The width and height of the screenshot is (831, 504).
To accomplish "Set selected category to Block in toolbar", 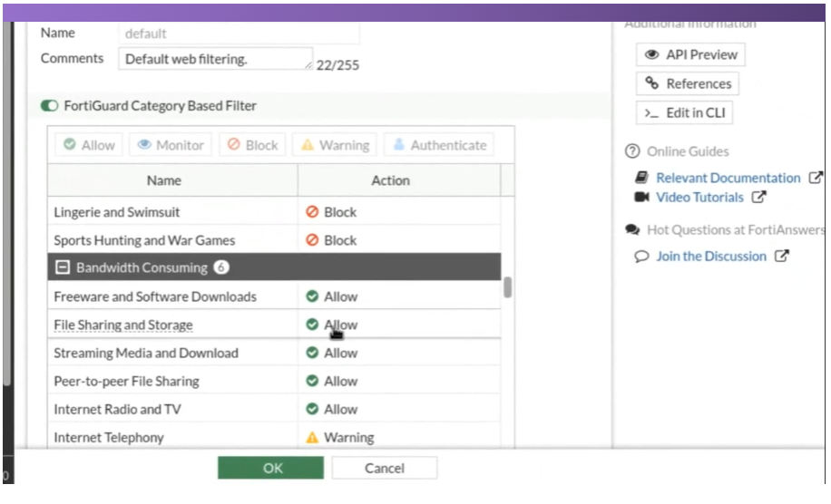I will point(253,144).
